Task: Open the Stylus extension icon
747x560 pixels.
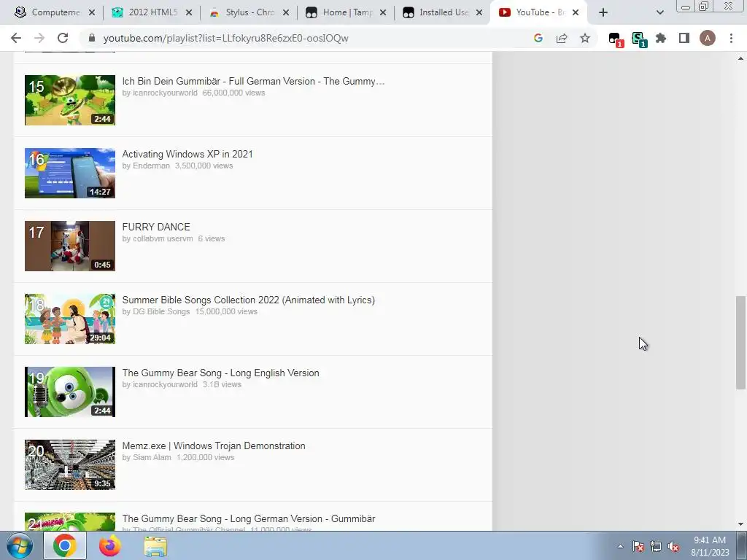Action: (x=638, y=39)
